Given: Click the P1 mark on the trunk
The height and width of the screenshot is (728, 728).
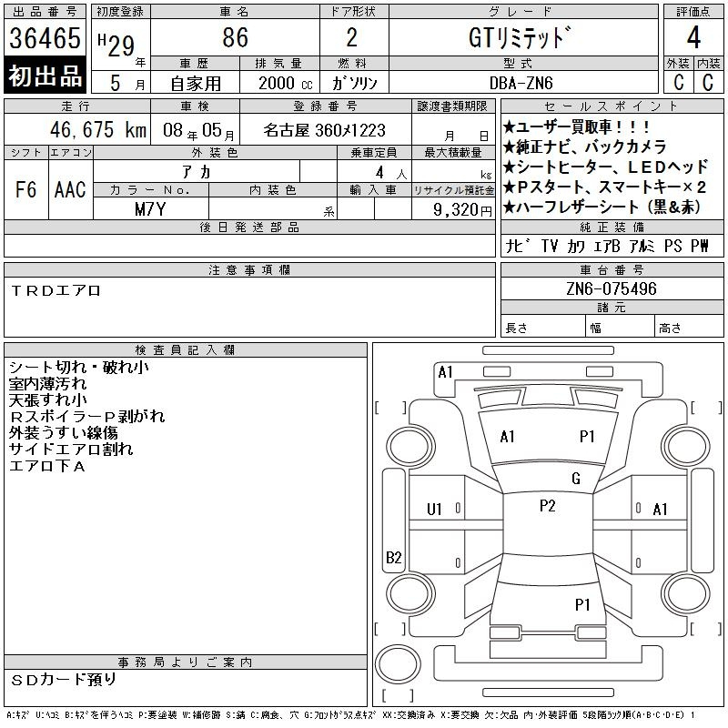Looking at the screenshot, I should tap(582, 603).
